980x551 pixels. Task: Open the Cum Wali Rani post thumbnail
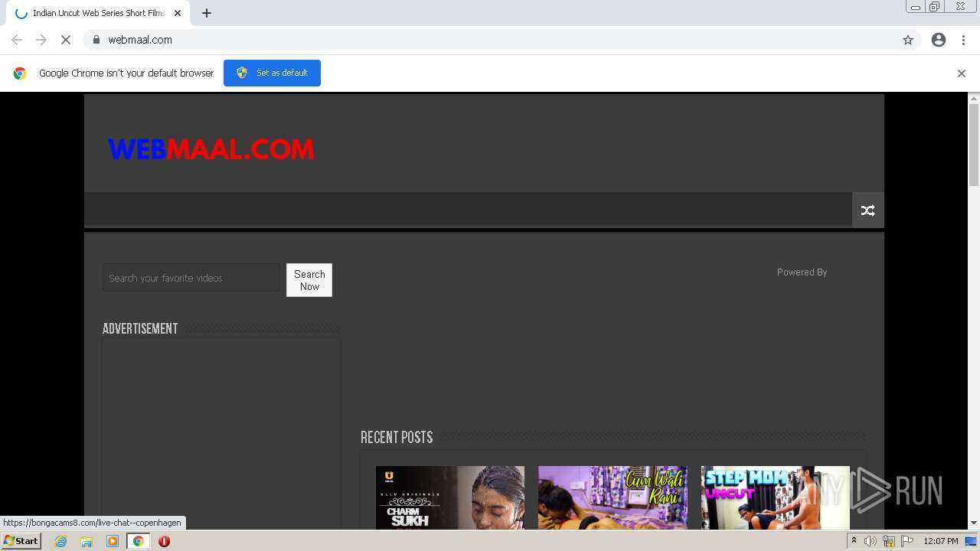(612, 497)
